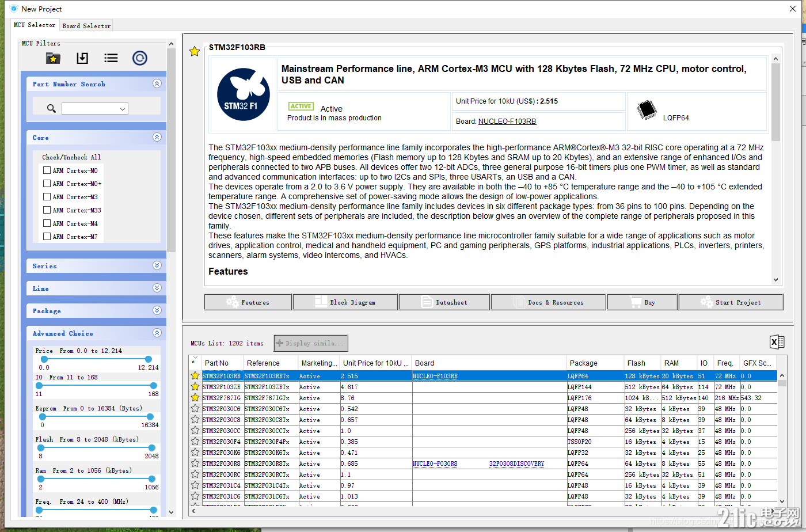The height and width of the screenshot is (532, 806).
Task: Open Docs & Resources
Action: [x=549, y=302]
